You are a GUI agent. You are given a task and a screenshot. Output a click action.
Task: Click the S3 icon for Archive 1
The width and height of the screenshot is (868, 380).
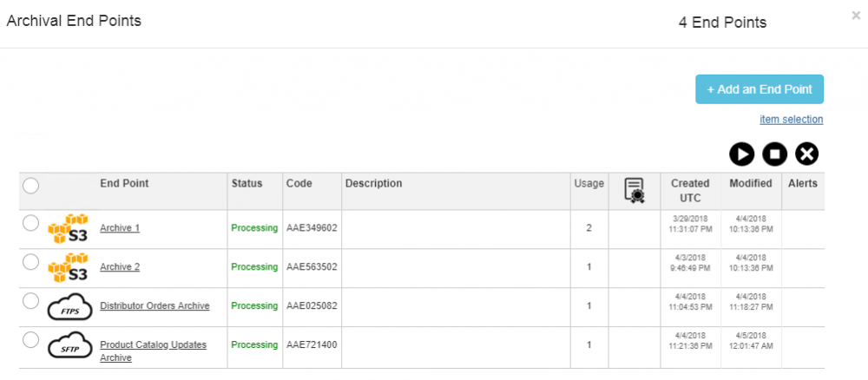tap(69, 229)
